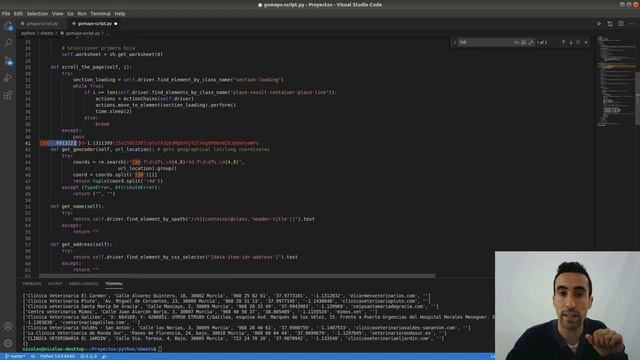Toggle Use Regular Expression in the find widget
The width and height of the screenshot is (640, 360).
(x=531, y=42)
